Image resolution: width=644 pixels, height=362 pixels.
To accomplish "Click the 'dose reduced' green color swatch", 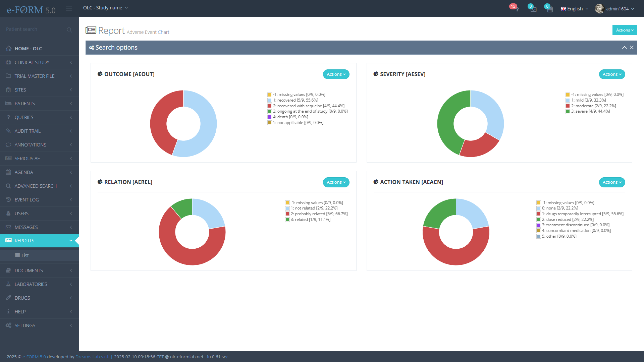I will coord(539,220).
